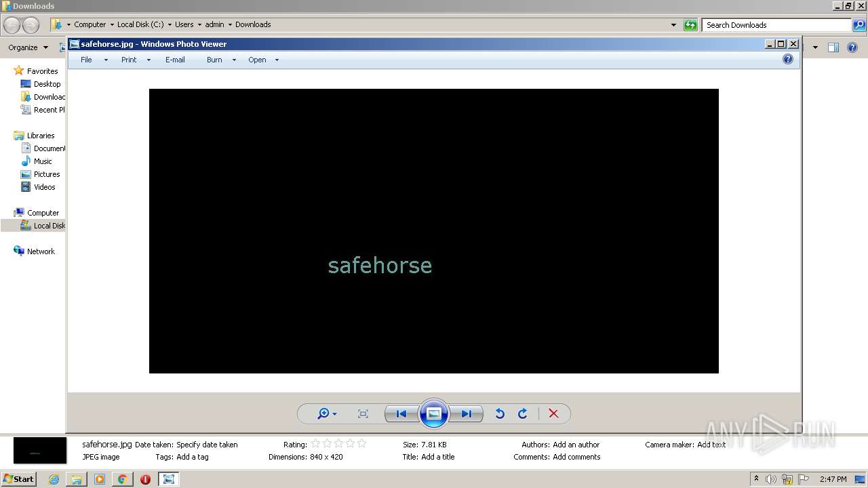Click the Search Downloads field
The image size is (868, 488).
[776, 25]
